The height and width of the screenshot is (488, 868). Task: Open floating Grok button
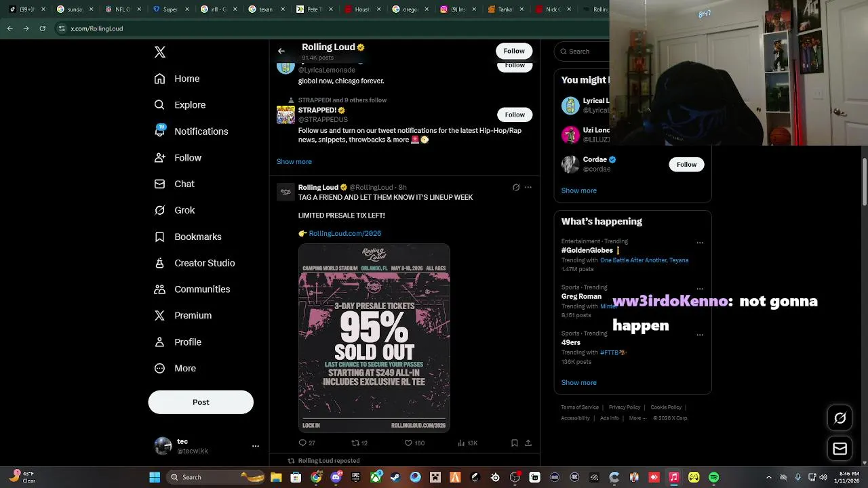click(840, 418)
